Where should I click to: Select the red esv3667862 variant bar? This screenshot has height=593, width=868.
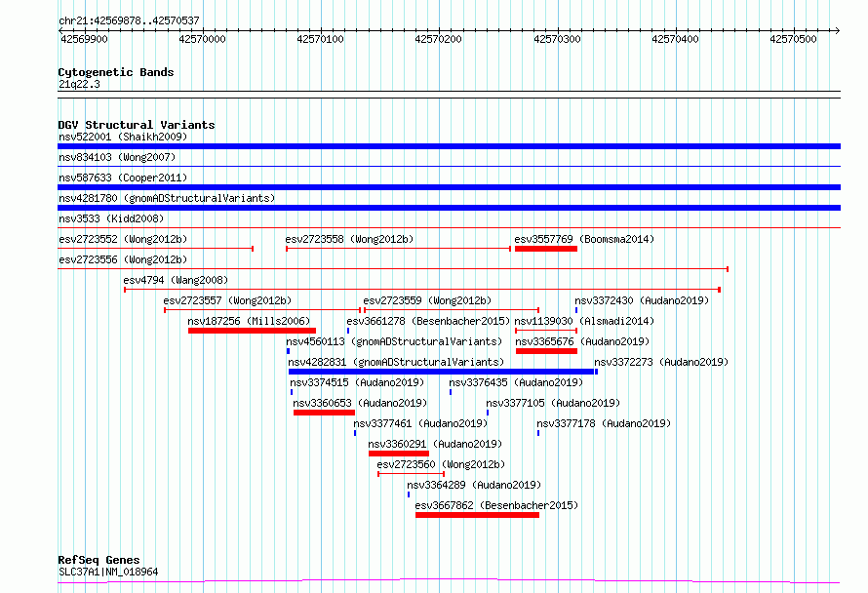477,515
